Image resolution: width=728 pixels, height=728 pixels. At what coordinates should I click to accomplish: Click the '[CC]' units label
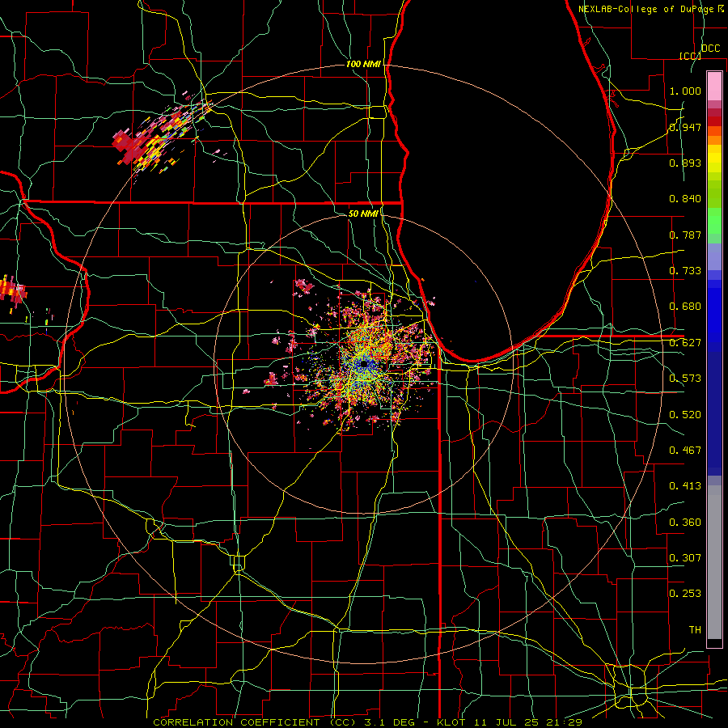click(690, 56)
